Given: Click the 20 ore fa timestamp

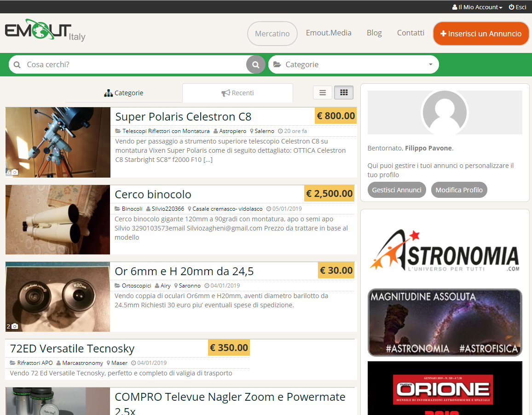Looking at the screenshot, I should pos(293,131).
